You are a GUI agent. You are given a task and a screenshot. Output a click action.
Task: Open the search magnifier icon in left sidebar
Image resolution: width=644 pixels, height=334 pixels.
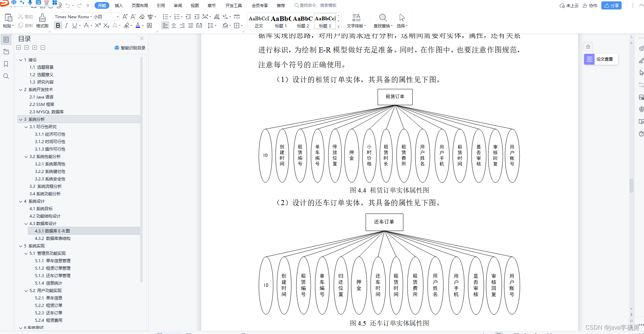point(6,76)
